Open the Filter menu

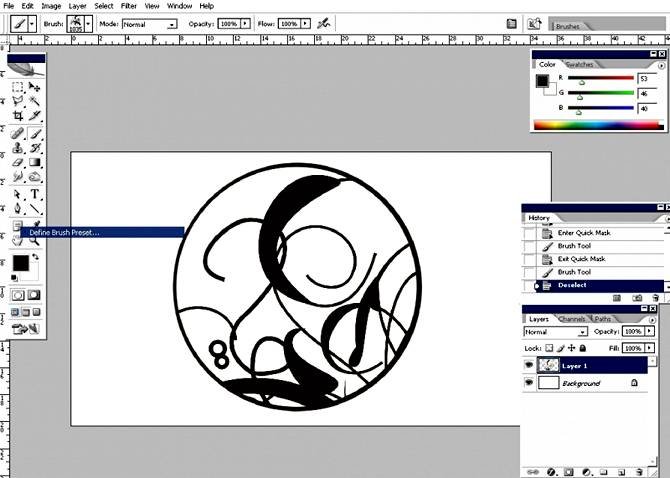tap(128, 6)
